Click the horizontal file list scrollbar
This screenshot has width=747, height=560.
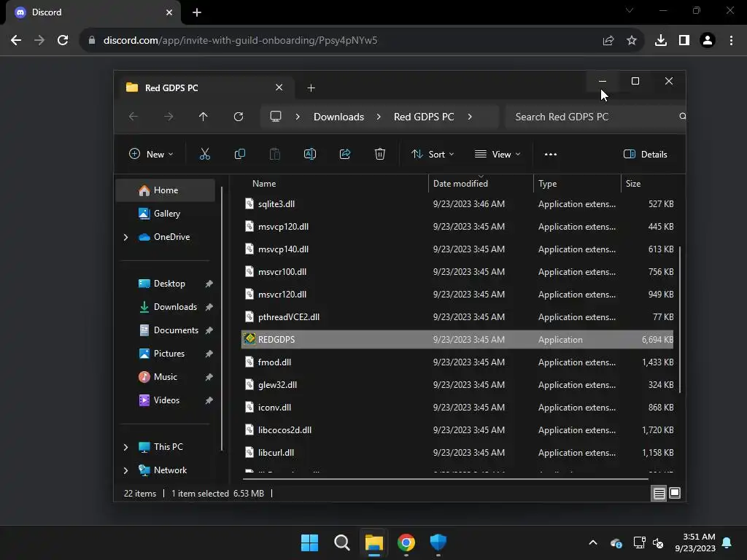(x=446, y=478)
